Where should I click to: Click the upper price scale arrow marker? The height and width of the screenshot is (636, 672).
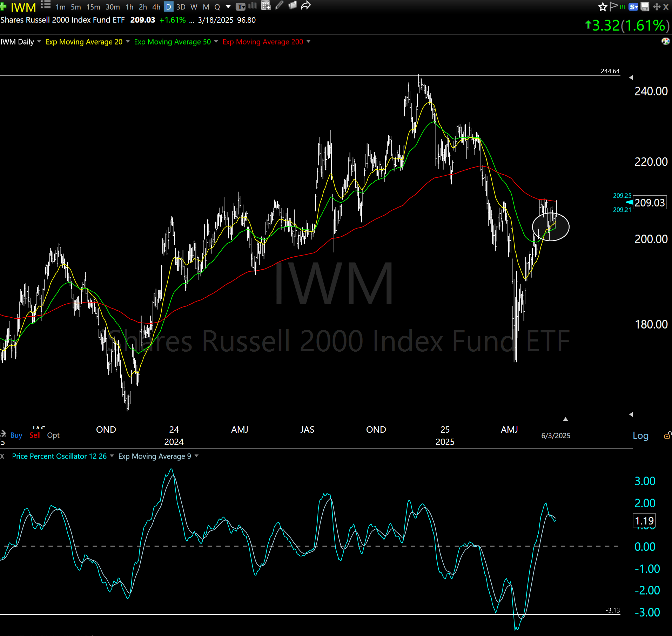(x=631, y=77)
